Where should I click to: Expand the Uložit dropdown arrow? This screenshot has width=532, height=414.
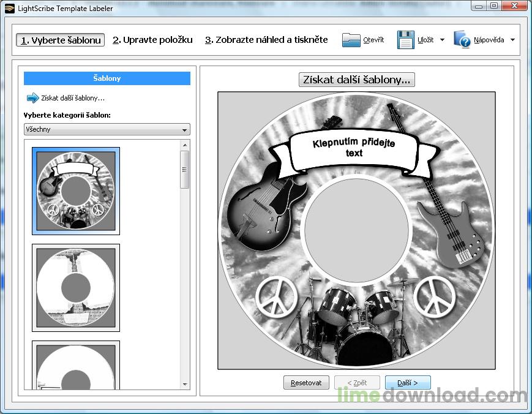442,40
